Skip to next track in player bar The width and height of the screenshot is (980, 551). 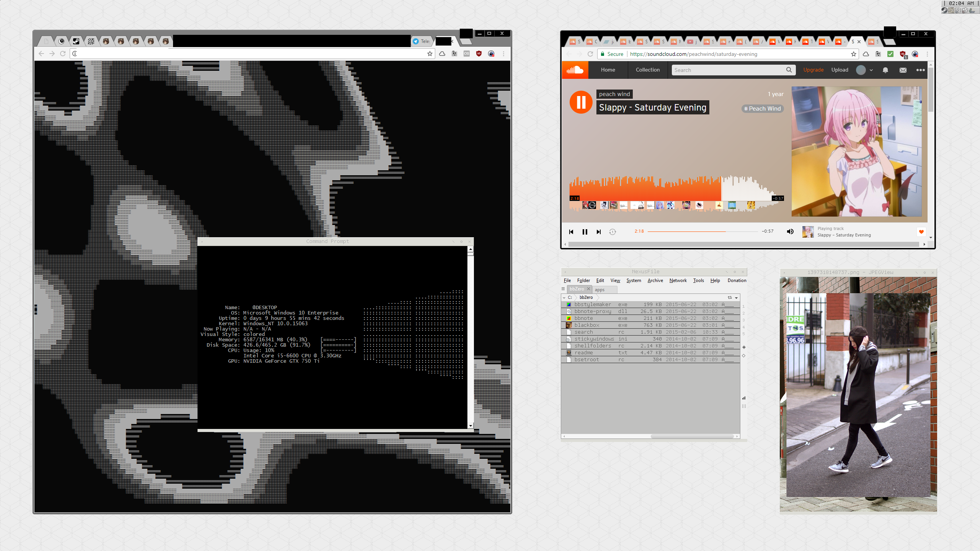pos(599,232)
